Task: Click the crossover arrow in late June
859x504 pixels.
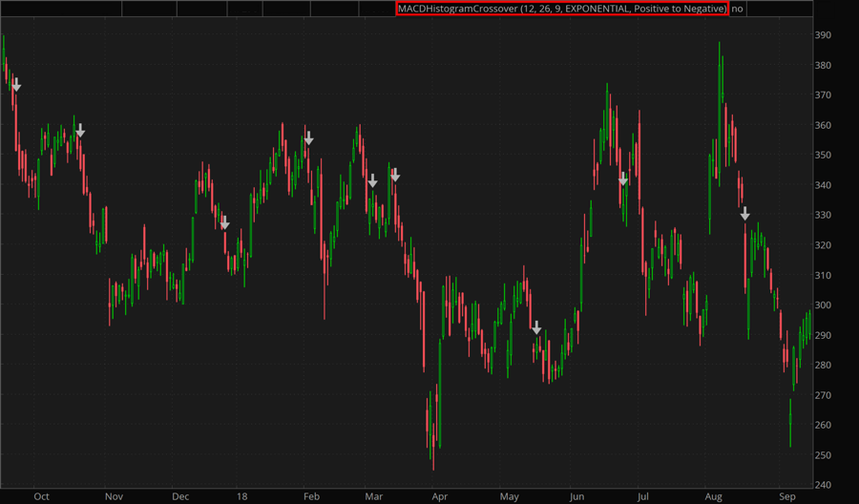Action: tap(623, 178)
